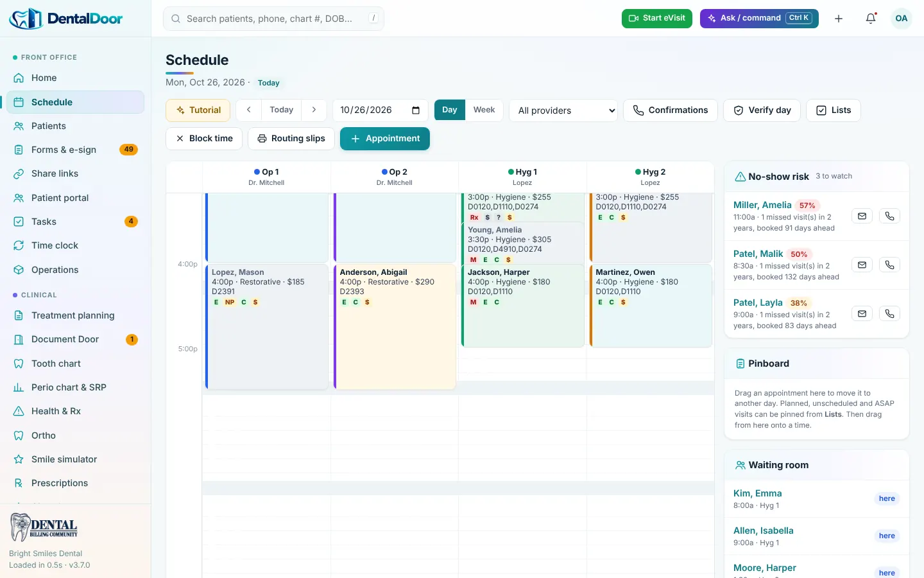Image resolution: width=924 pixels, height=578 pixels.
Task: Switch to Week view
Action: tap(484, 110)
